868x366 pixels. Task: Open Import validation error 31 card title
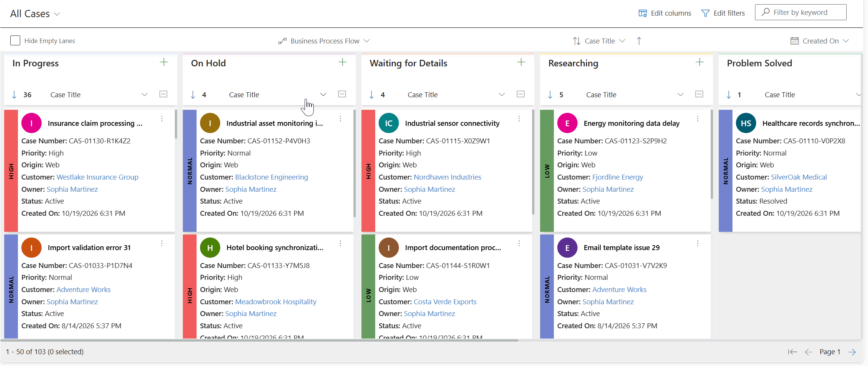pos(89,247)
